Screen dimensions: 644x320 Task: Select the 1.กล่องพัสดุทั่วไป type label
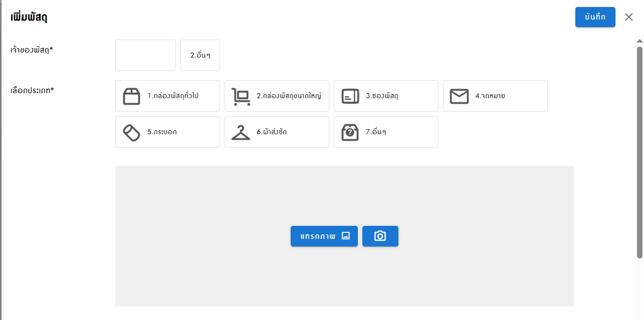173,96
